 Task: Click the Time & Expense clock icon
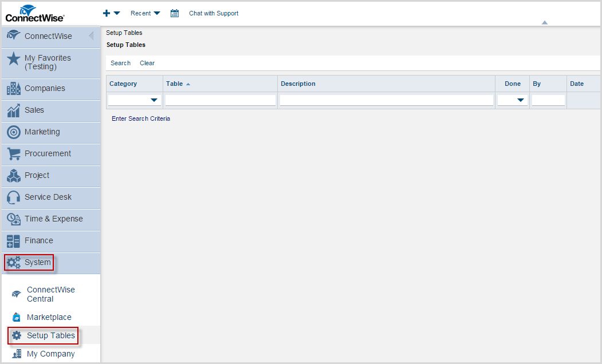(x=14, y=219)
